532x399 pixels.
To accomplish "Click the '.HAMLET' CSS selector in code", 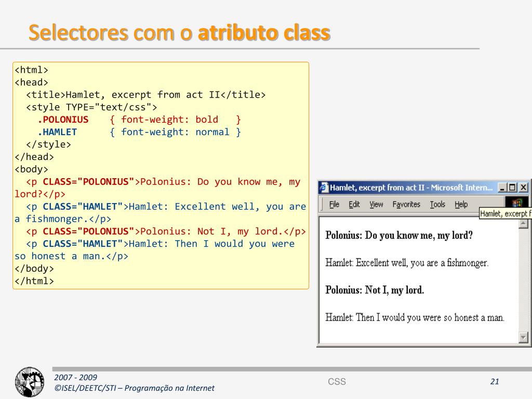I will coord(57,132).
